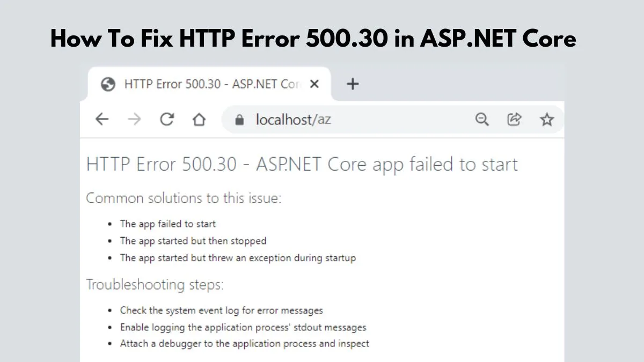644x362 pixels.
Task: Navigate back using the back arrow
Action: tap(101, 119)
